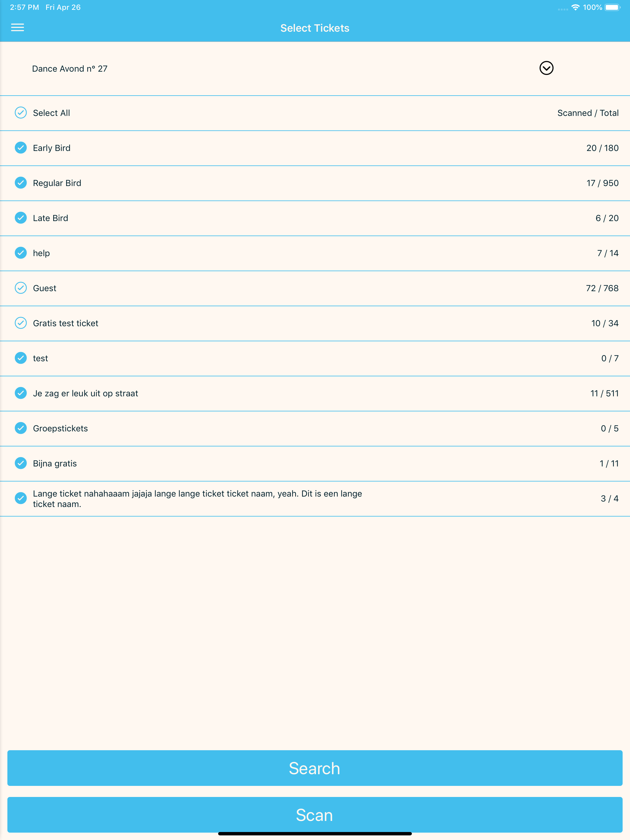Check the Gratis test ticket circle
The height and width of the screenshot is (840, 630).
[21, 323]
